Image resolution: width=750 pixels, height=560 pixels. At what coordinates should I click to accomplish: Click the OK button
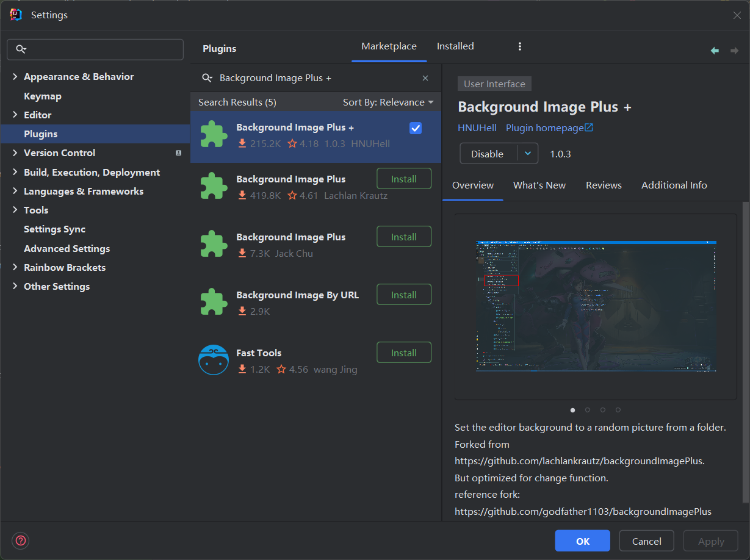tap(582, 541)
